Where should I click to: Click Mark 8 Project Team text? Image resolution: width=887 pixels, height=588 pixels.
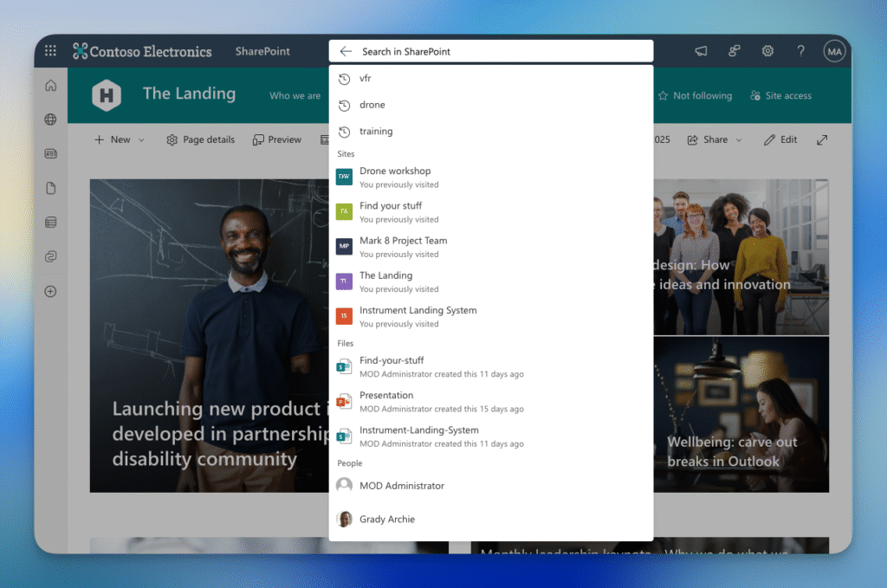coord(404,240)
